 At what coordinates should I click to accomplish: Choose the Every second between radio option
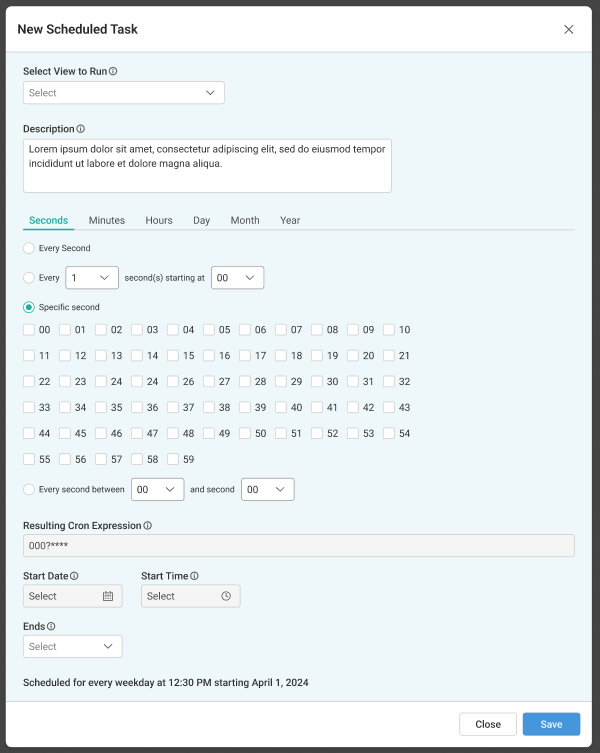[29, 490]
